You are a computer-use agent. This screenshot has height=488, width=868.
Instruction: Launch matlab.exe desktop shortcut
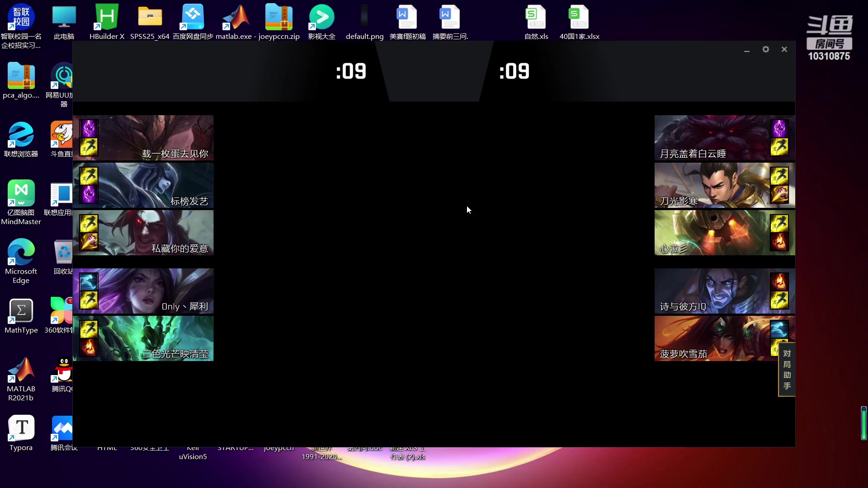click(x=236, y=22)
